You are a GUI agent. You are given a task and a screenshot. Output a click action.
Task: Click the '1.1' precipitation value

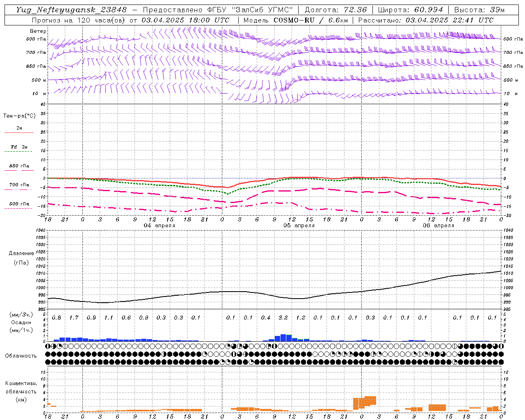pos(109,317)
